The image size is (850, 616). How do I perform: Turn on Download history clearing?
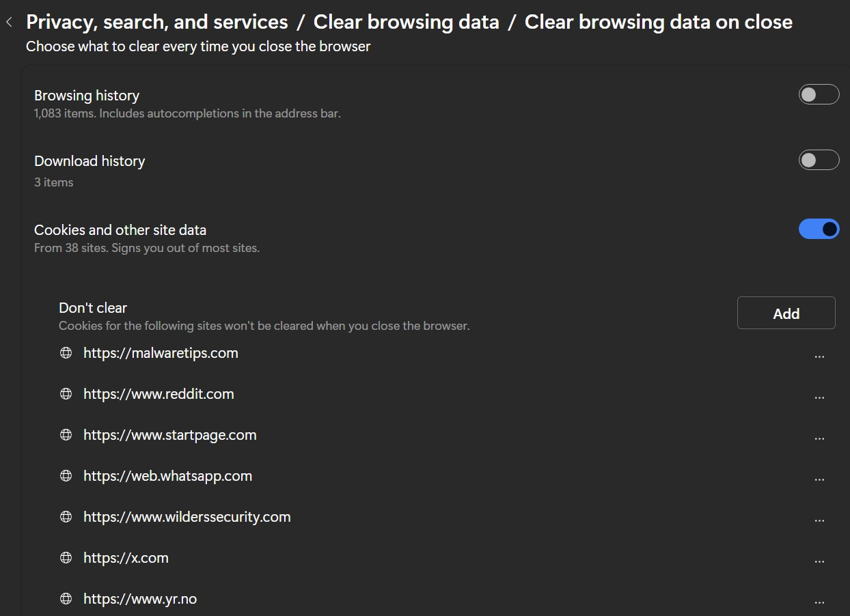(x=819, y=160)
